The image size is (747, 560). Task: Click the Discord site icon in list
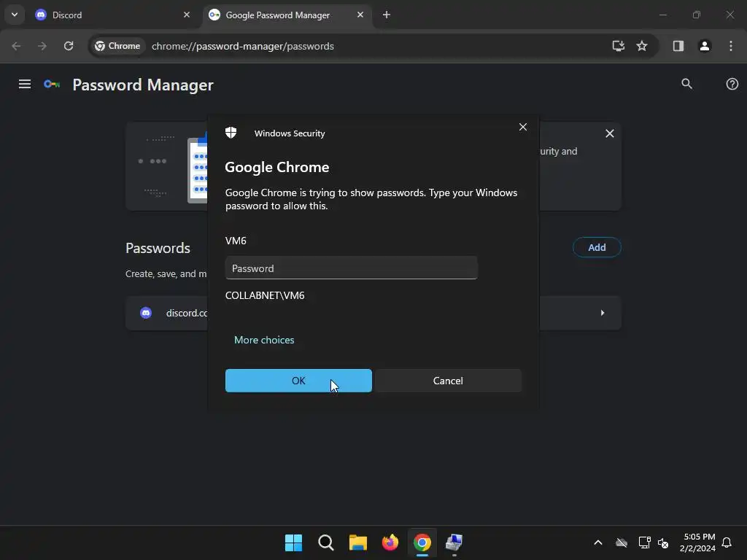tap(146, 313)
